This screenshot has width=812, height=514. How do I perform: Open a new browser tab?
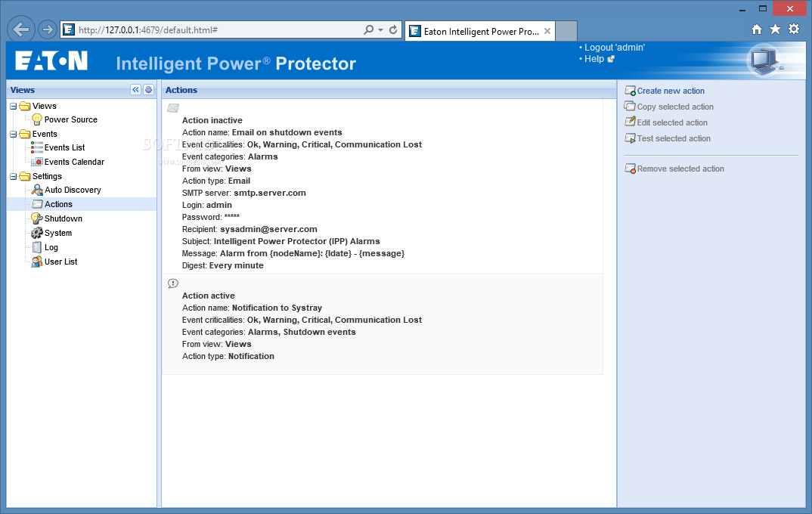tap(566, 31)
